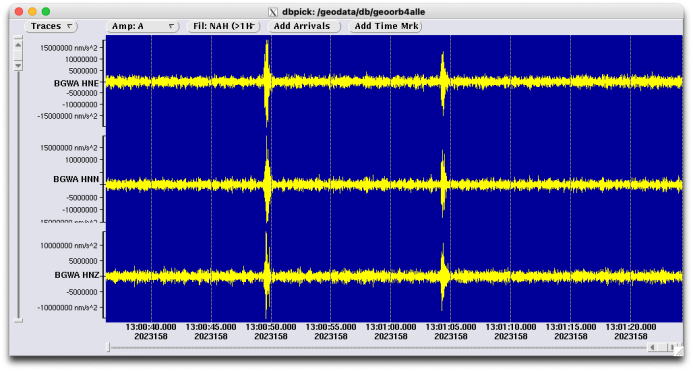Open the Traces menu button
The width and height of the screenshot is (693, 371).
pyautogui.click(x=51, y=26)
